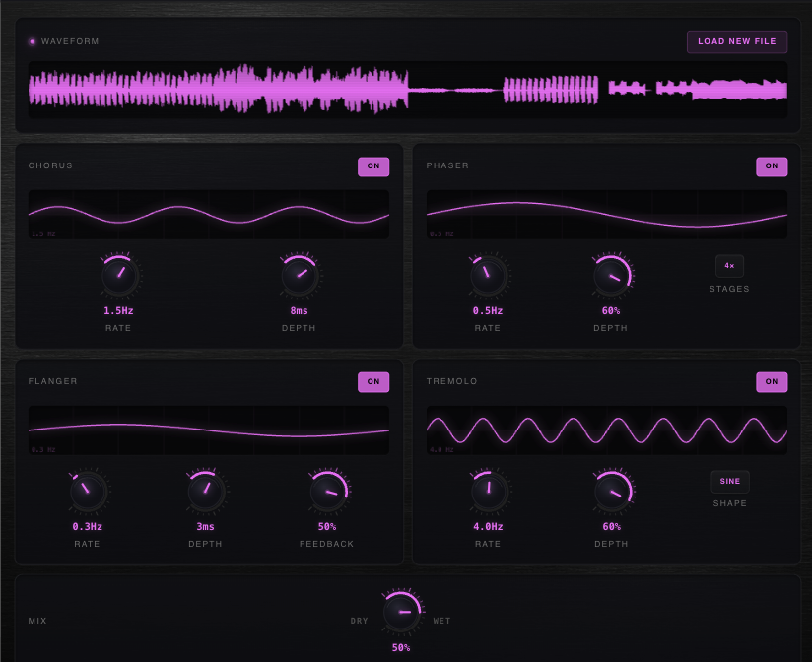Click inside the audio waveform display
Screen dimensions: 812x662
pos(407,90)
